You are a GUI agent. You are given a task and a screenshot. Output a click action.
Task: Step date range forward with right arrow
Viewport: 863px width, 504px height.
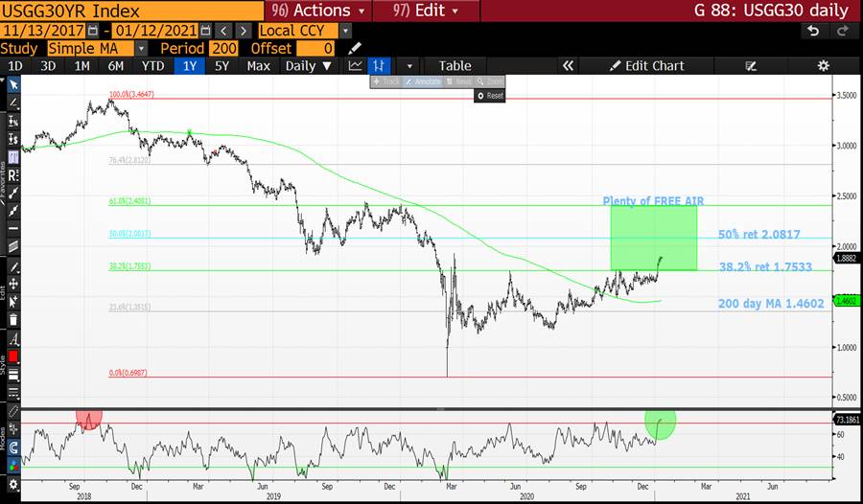(x=245, y=31)
